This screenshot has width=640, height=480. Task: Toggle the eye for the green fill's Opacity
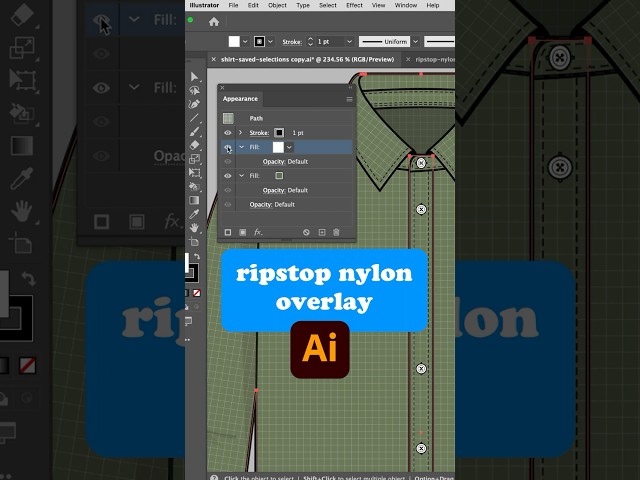[228, 190]
